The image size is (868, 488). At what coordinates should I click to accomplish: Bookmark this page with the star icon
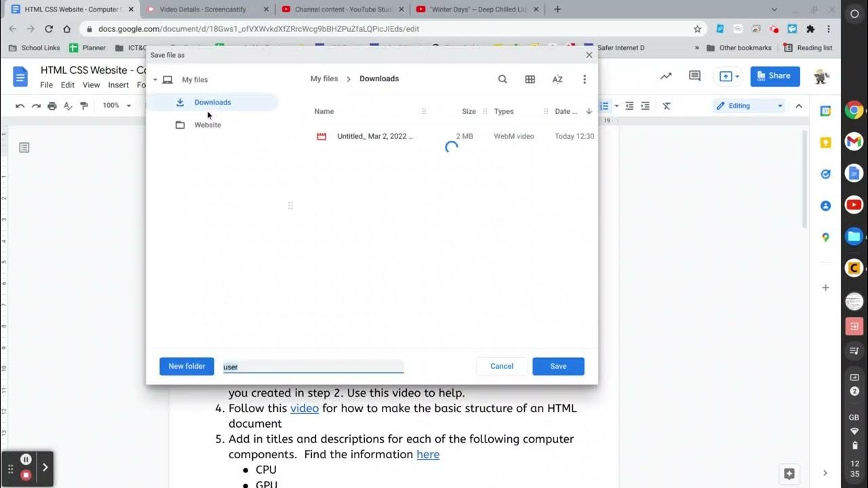click(x=697, y=29)
